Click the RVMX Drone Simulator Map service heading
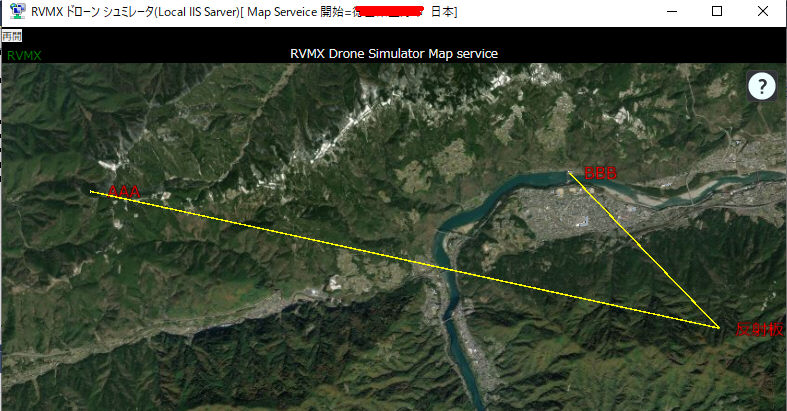 pyautogui.click(x=394, y=54)
